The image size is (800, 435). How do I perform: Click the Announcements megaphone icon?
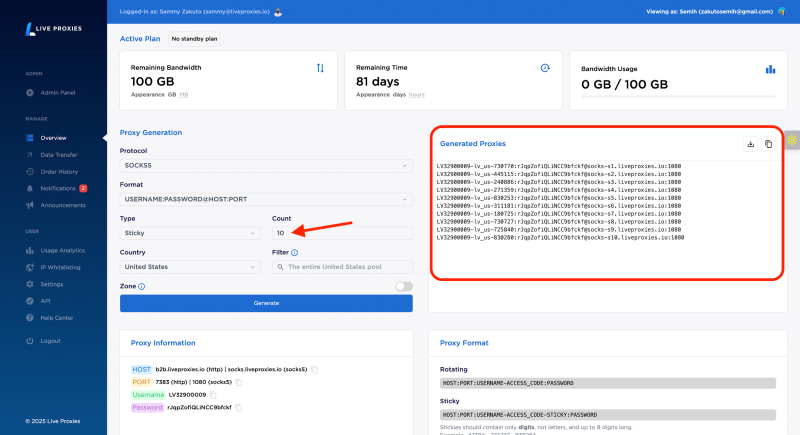click(x=30, y=205)
